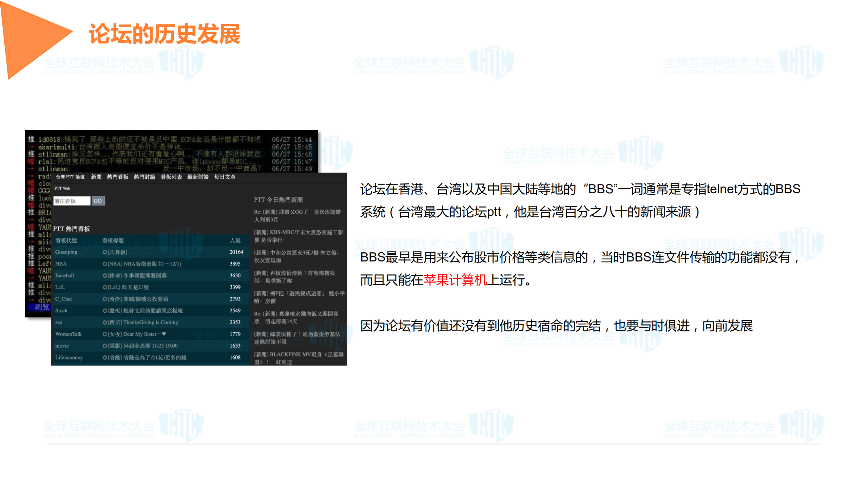Click the 浏览 button in the telnet screenshot

(41, 307)
